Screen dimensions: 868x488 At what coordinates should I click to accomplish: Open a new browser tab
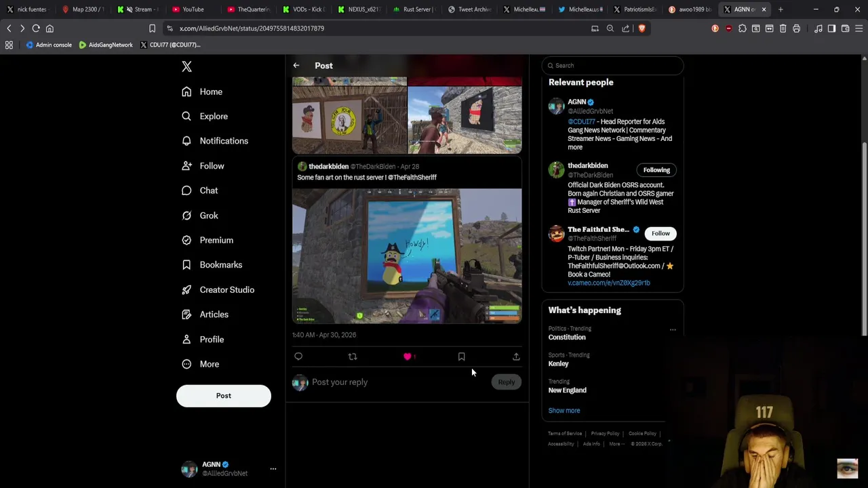click(x=781, y=9)
